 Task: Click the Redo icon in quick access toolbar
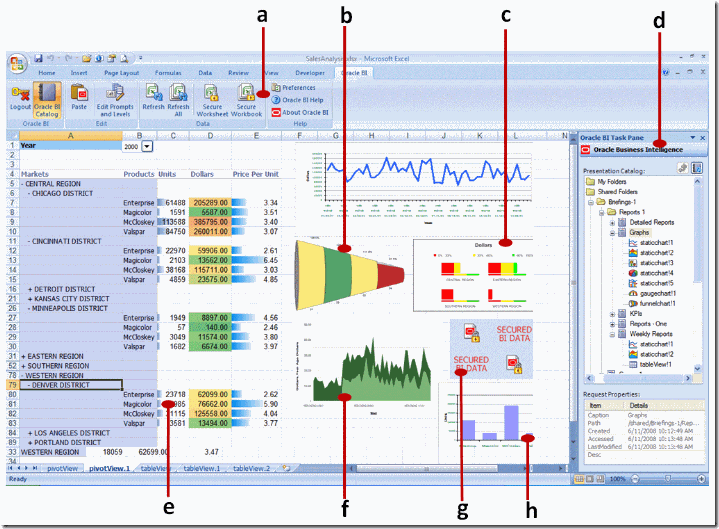(68, 58)
